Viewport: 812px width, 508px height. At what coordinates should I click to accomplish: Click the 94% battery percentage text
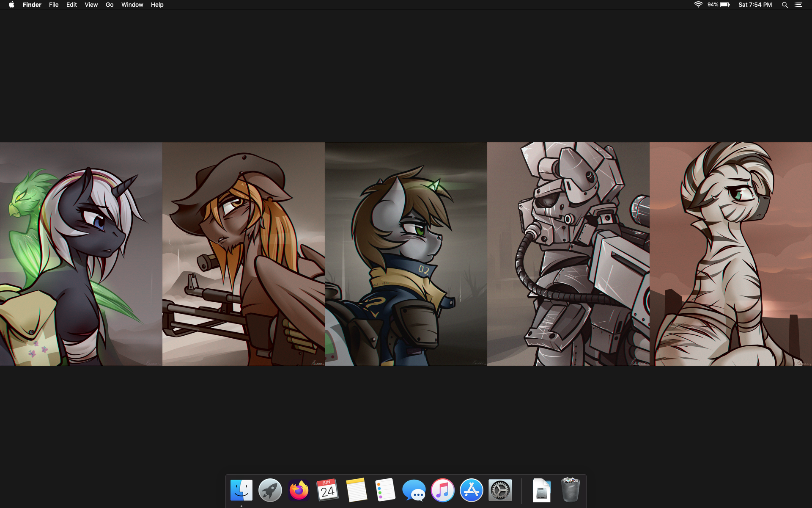click(713, 5)
